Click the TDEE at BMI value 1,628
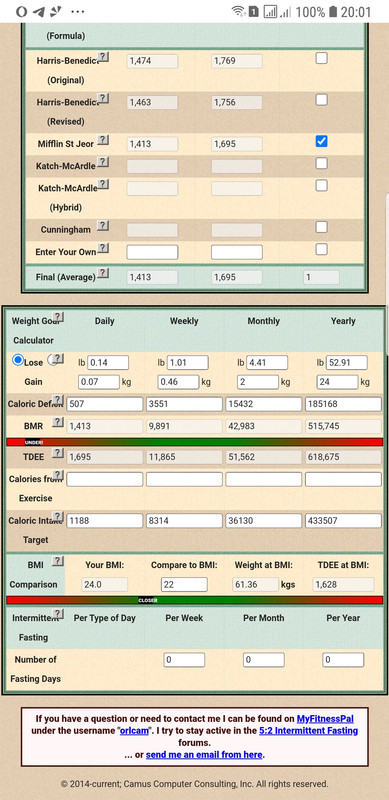 coord(344,585)
